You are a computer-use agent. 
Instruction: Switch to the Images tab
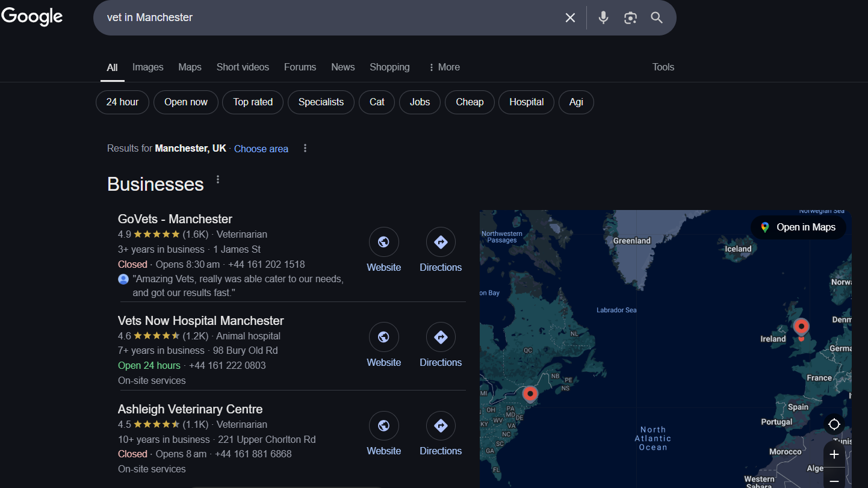[148, 67]
